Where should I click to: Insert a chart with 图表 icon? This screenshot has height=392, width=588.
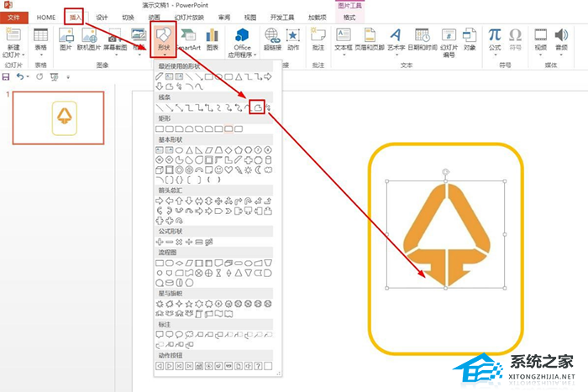[x=213, y=39]
